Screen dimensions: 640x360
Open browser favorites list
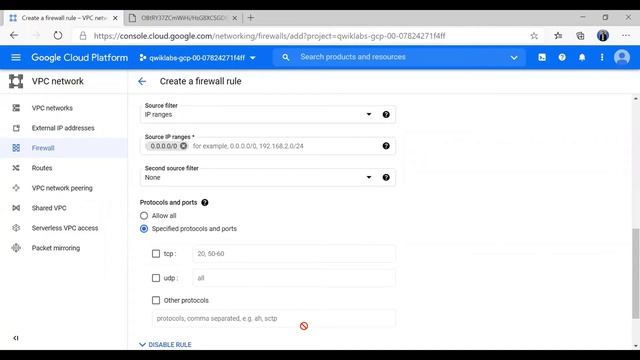coord(558,36)
